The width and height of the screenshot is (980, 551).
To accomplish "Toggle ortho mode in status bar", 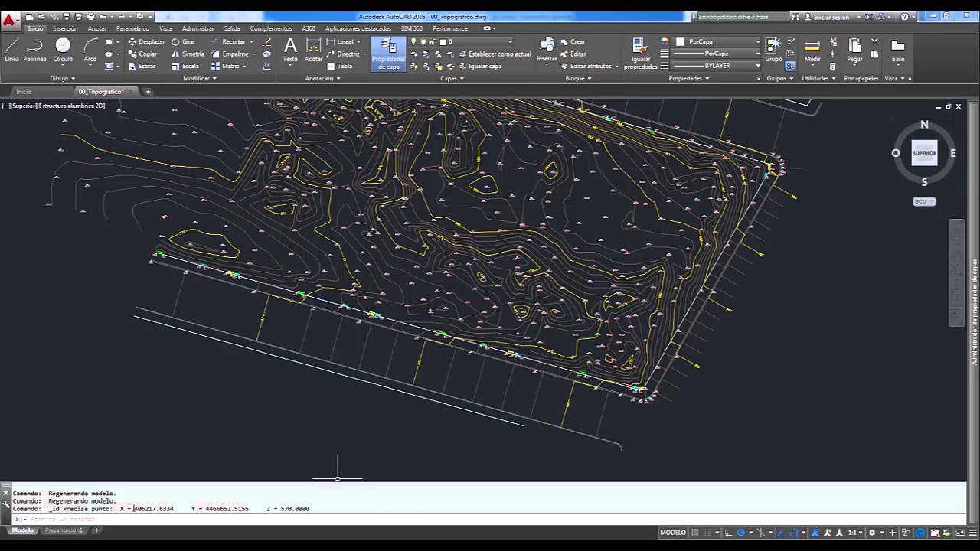I will click(x=730, y=533).
